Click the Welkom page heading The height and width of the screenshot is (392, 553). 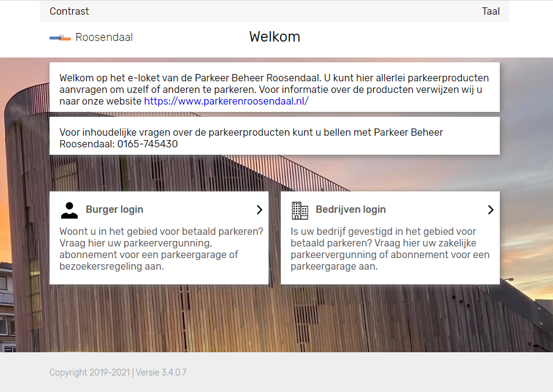(x=275, y=37)
